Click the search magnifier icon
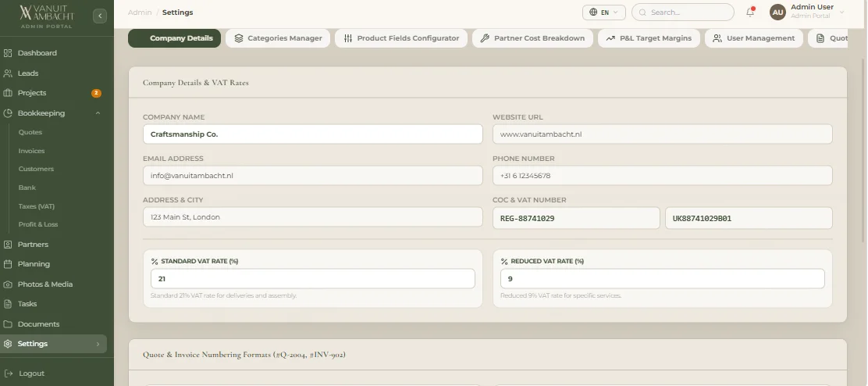Screen dimensions: 868x386 tap(642, 13)
